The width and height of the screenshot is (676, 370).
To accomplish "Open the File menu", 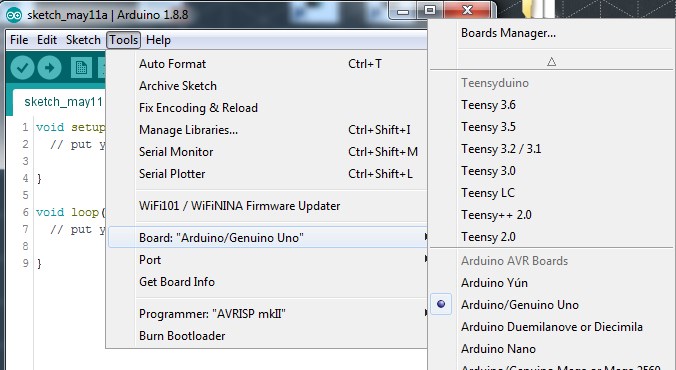I will coord(19,40).
